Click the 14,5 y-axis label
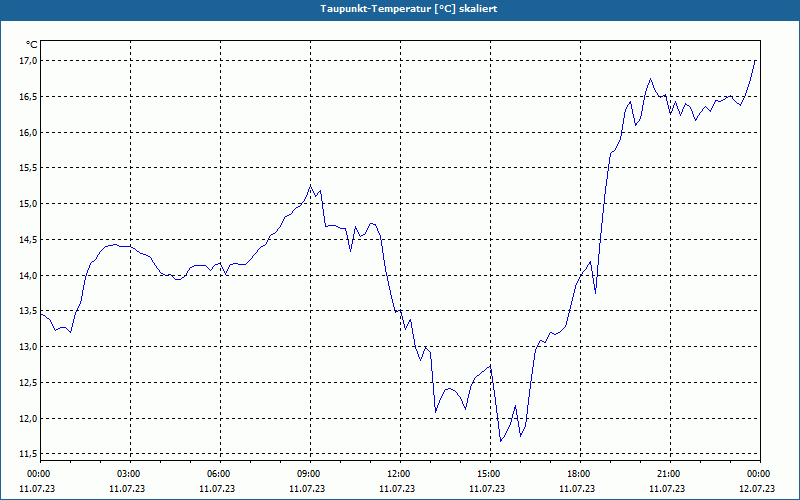The height and width of the screenshot is (500, 800). 30,239
